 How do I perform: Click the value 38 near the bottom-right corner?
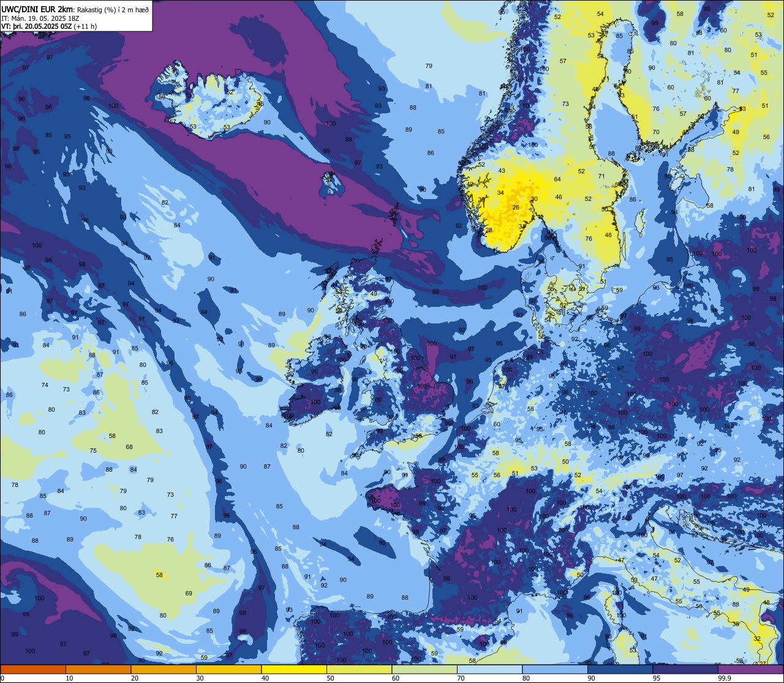click(735, 624)
